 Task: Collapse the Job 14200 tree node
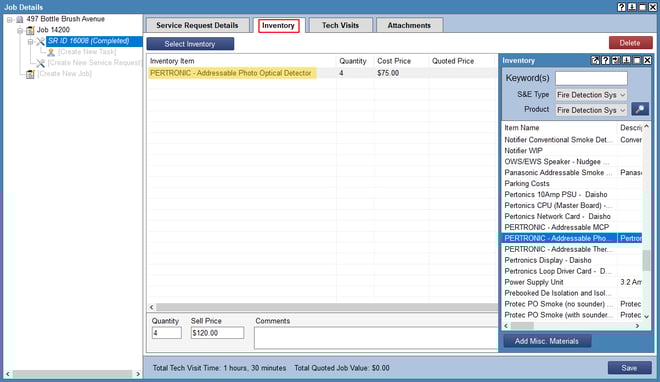tap(20, 30)
